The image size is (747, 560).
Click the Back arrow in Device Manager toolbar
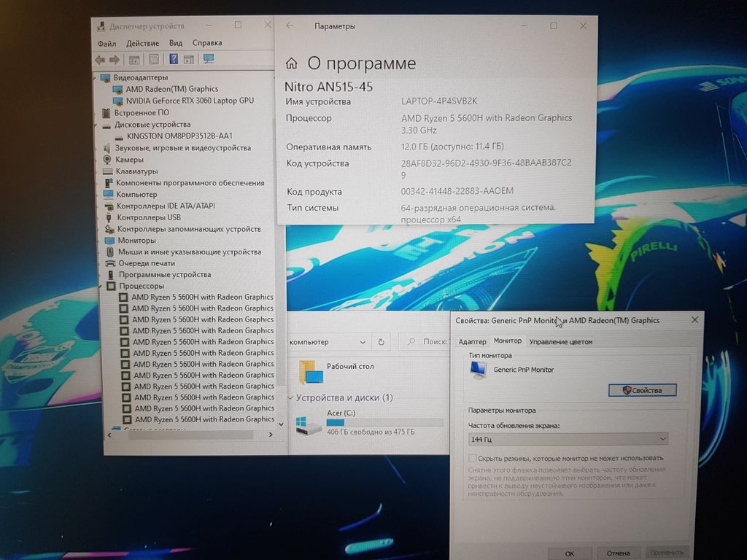click(100, 59)
